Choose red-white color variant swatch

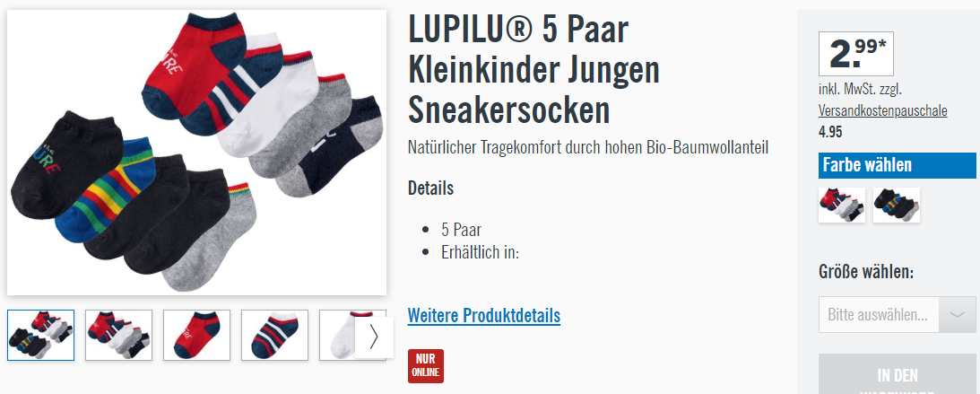tap(842, 205)
